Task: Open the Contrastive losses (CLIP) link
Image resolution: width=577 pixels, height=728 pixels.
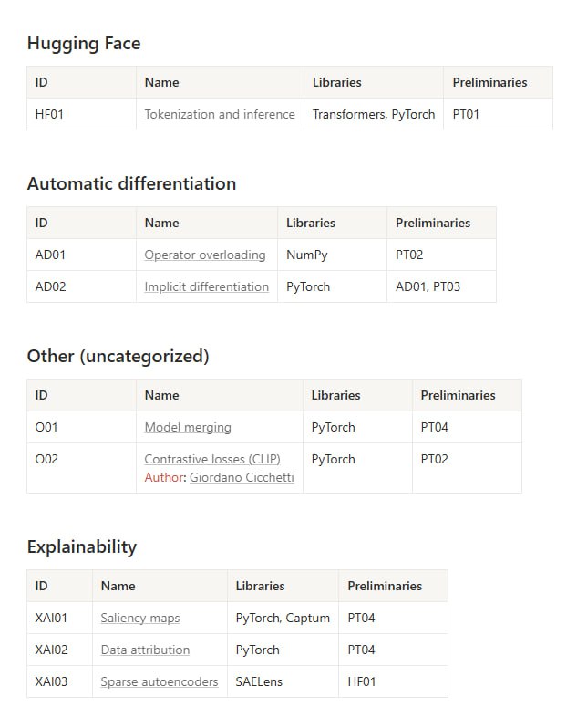Action: click(x=212, y=459)
